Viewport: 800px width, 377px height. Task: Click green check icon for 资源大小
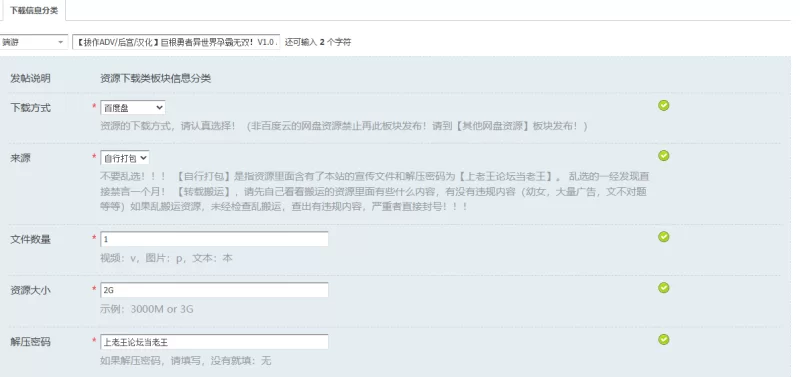(x=663, y=288)
